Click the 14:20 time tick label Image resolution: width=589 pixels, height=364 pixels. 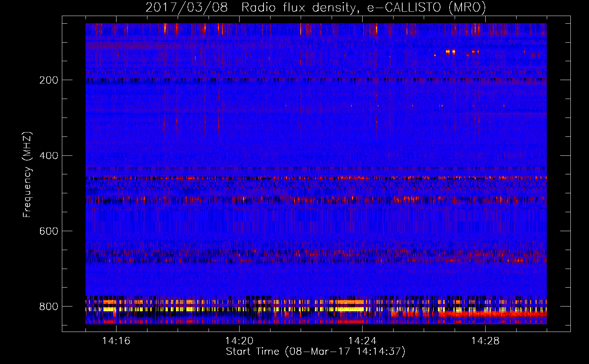(239, 341)
